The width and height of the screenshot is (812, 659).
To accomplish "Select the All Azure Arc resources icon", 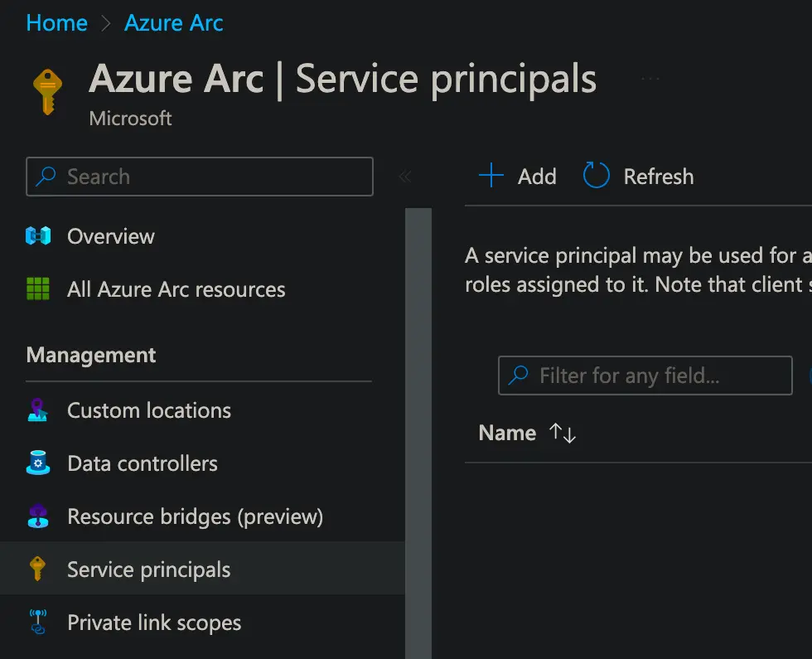I will (38, 289).
